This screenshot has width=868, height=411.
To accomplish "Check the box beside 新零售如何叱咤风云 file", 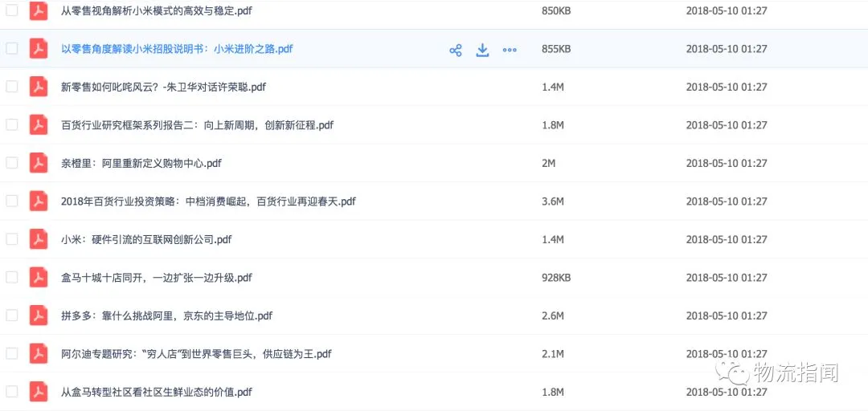I will (11, 87).
